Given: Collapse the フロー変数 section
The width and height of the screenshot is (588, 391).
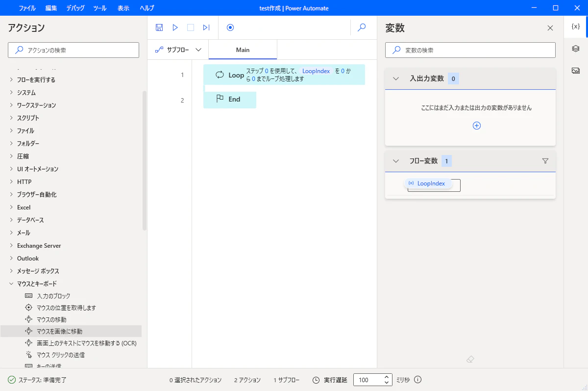Looking at the screenshot, I should [396, 161].
